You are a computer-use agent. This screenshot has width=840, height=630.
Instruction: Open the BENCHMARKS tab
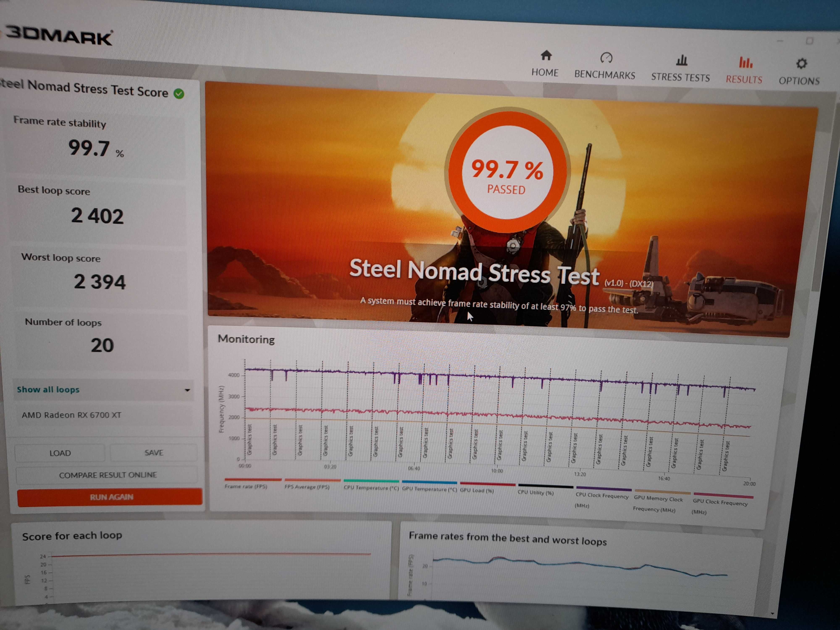(605, 66)
